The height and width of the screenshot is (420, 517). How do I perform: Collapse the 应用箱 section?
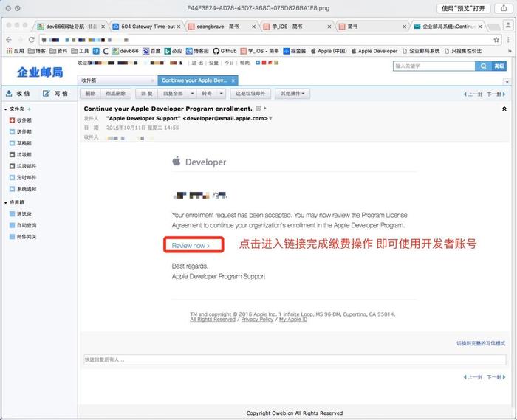(x=6, y=202)
